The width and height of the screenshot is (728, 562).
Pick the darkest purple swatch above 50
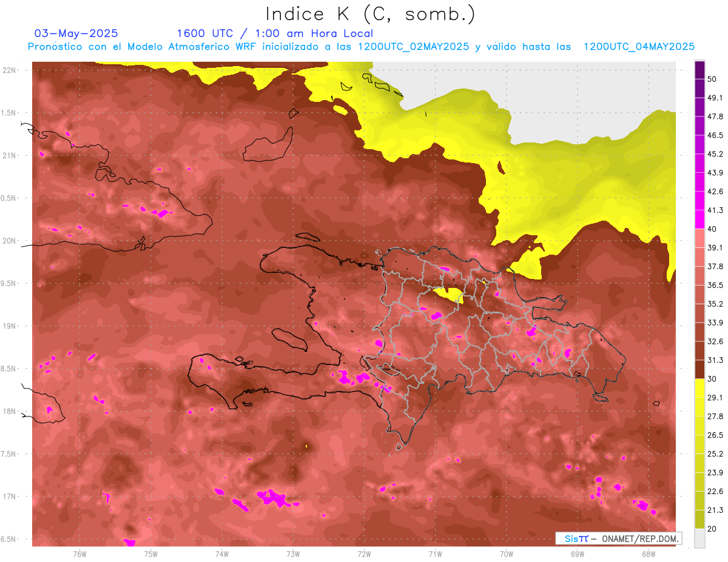[x=699, y=70]
